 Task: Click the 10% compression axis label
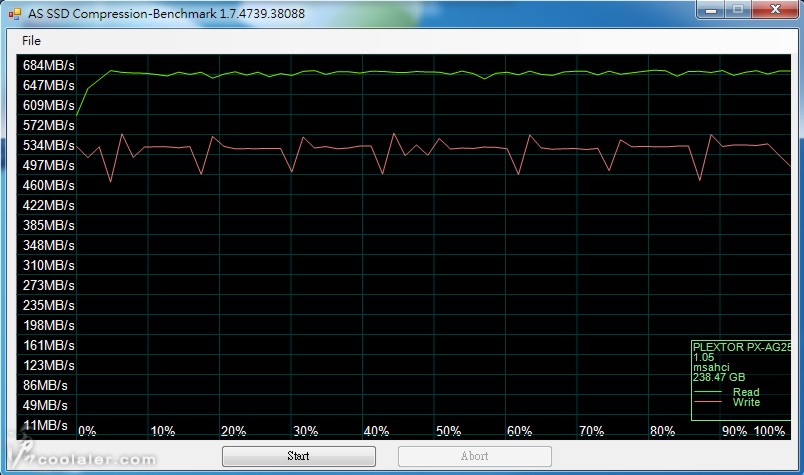[x=163, y=431]
